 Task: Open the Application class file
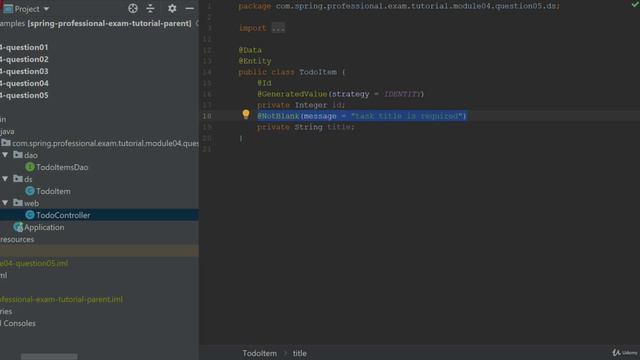click(44, 227)
